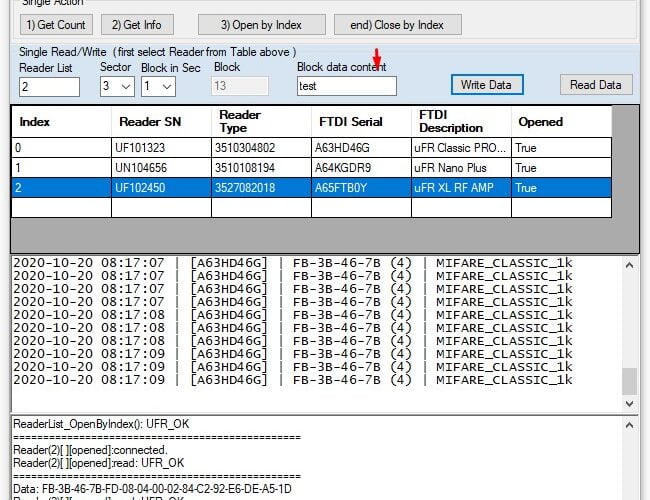Select FTDI serial cell A63HD46G
Viewport: 650px width, 500px height.
[361, 148]
